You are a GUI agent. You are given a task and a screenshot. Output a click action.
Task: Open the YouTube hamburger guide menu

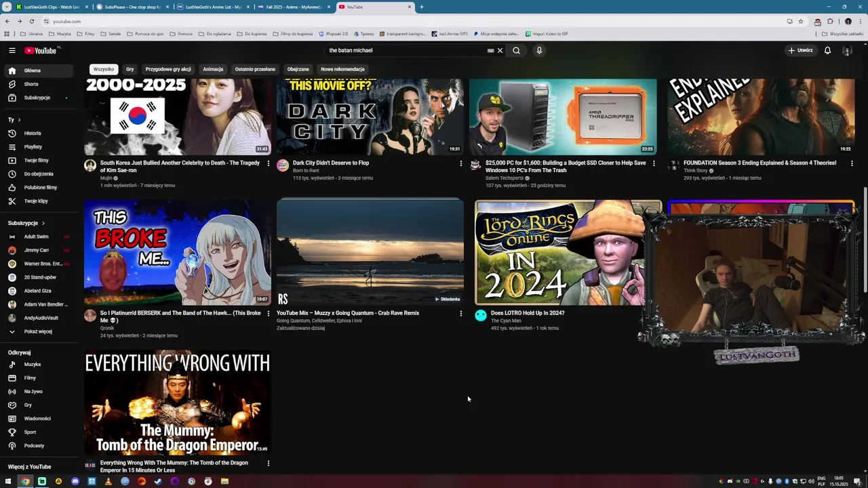point(12,50)
